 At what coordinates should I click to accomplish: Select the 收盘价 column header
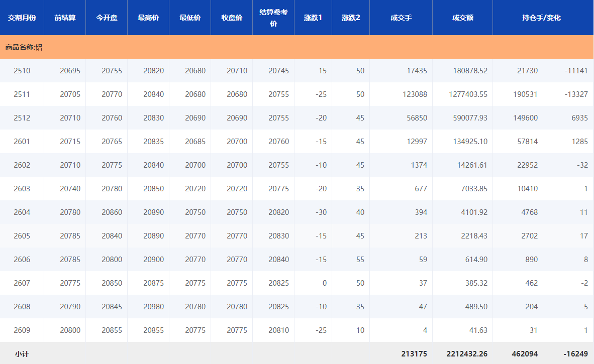[x=232, y=18]
